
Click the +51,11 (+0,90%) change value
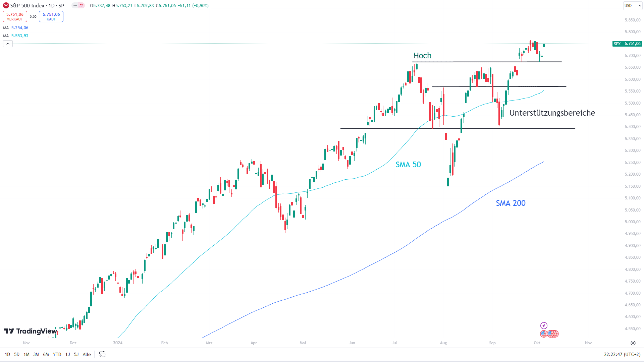click(x=193, y=6)
